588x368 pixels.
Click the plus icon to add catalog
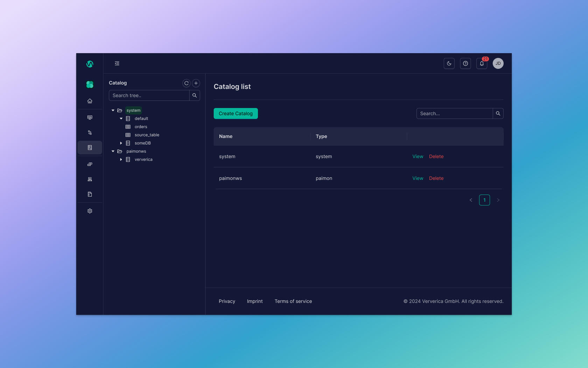[196, 83]
